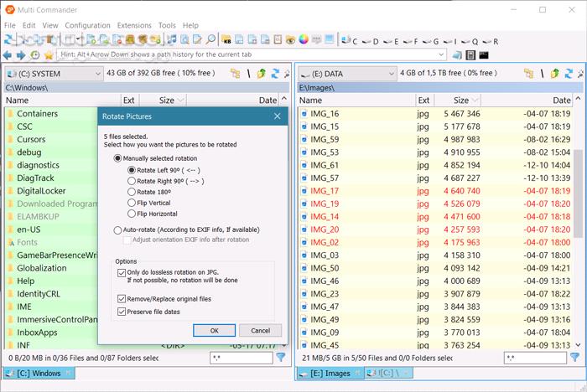This screenshot has width=587, height=392.
Task: Open the black command prompt icon
Action: [484, 55]
